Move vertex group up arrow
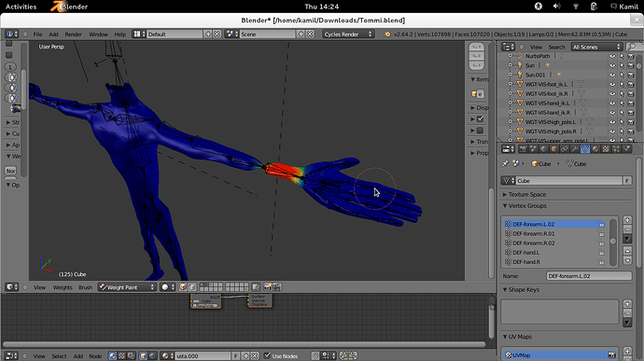 click(627, 251)
